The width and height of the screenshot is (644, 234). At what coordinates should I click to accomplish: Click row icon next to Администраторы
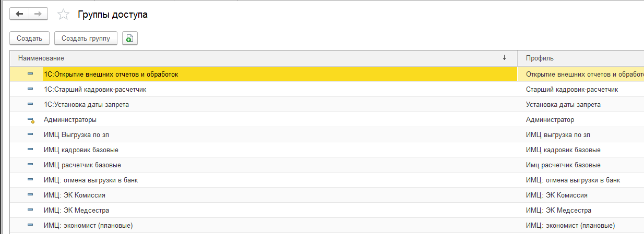30,120
